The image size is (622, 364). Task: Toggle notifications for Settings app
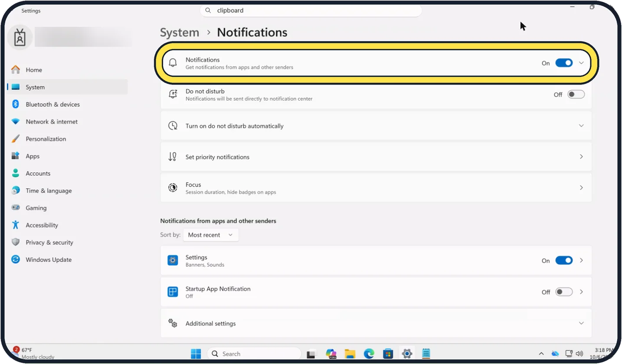(x=564, y=260)
